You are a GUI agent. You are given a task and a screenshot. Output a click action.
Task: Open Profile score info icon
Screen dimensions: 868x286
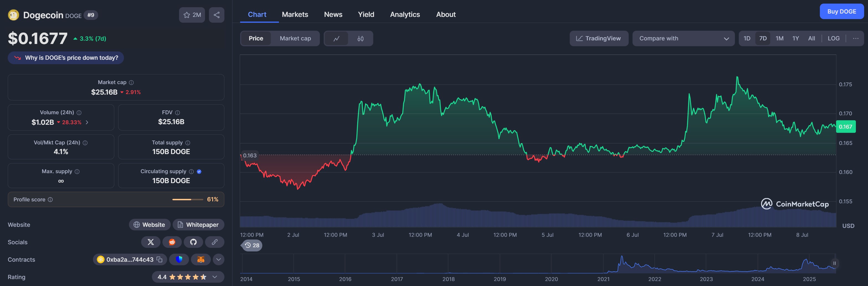click(50, 199)
